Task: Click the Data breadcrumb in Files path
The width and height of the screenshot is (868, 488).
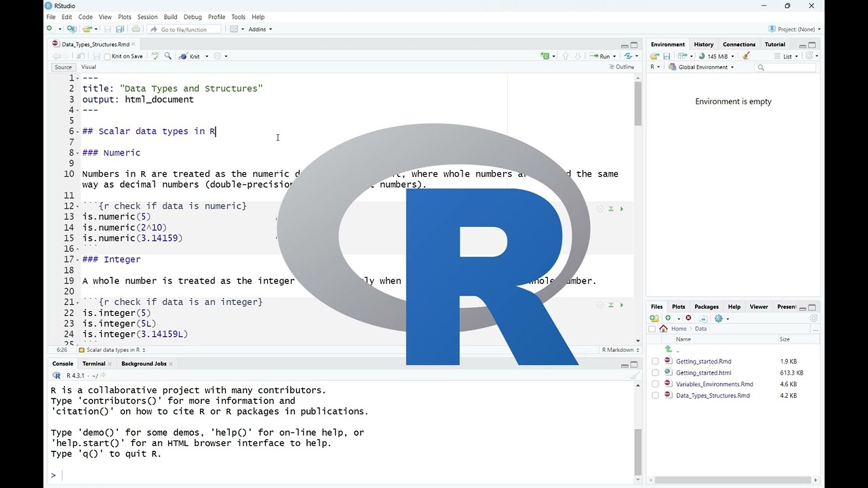Action: point(701,329)
